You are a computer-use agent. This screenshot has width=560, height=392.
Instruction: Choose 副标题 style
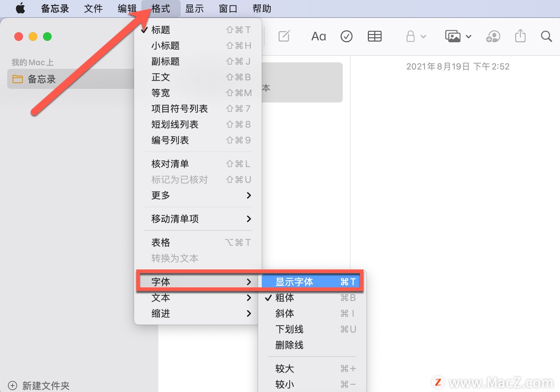pos(198,61)
